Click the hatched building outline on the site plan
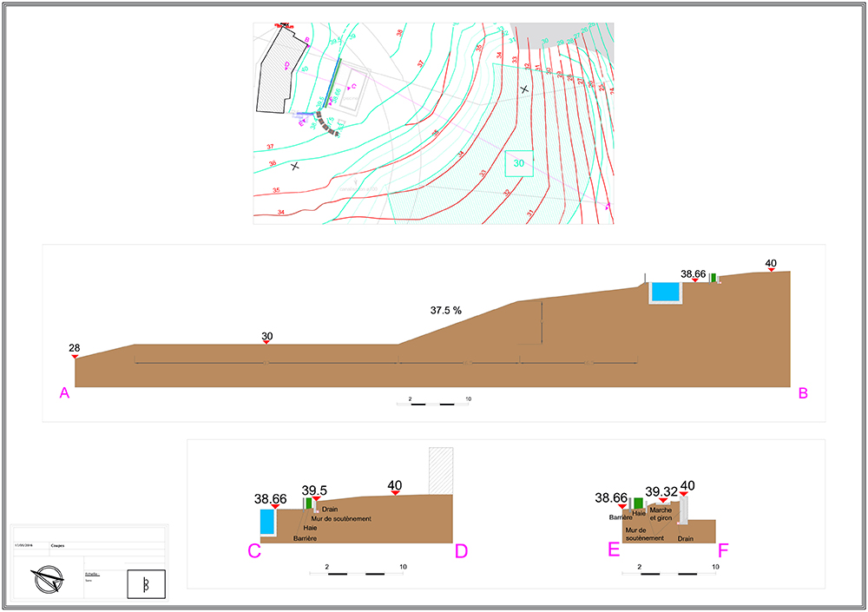The height and width of the screenshot is (612, 868). tap(281, 70)
